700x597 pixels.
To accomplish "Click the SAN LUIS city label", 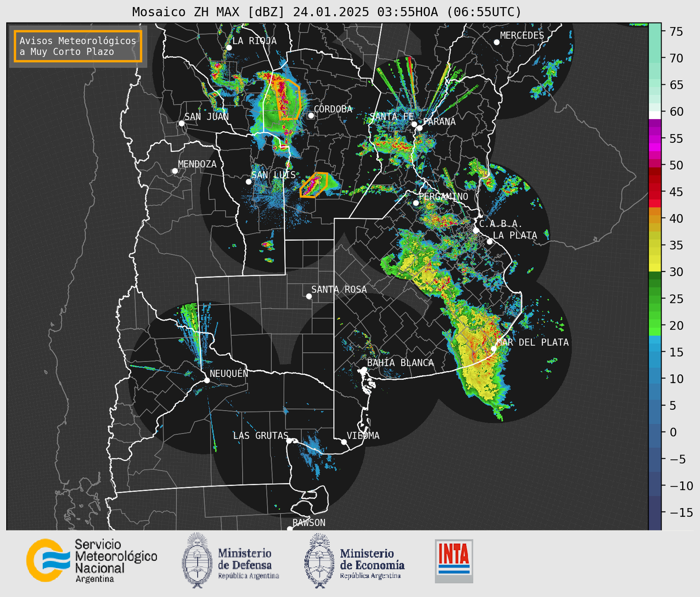I will click(x=273, y=175).
